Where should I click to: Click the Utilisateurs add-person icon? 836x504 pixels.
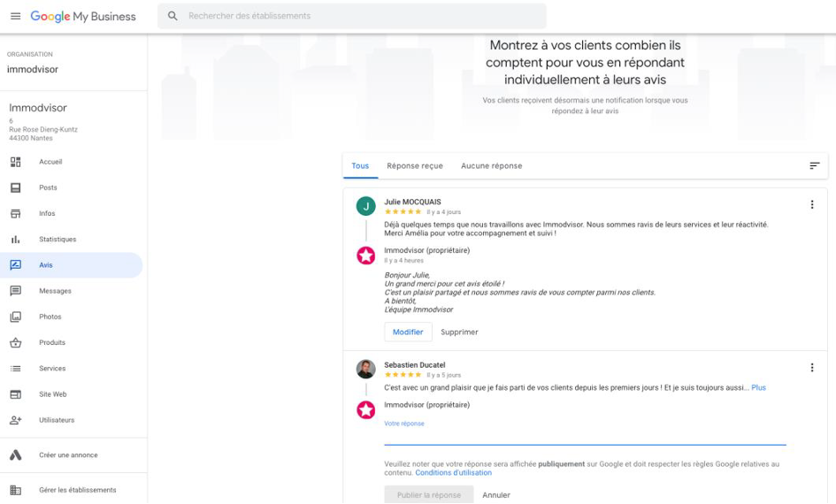[x=15, y=420]
